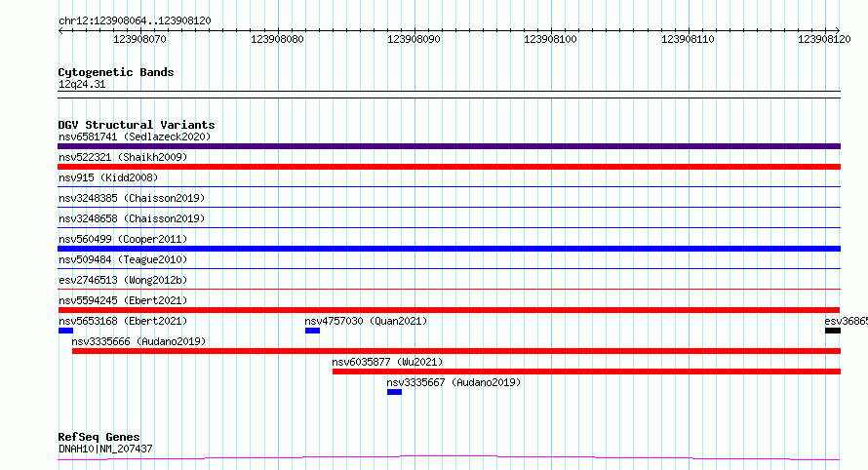Select the 12q24.31 band label
This screenshot has width=868, height=470.
tap(82, 84)
